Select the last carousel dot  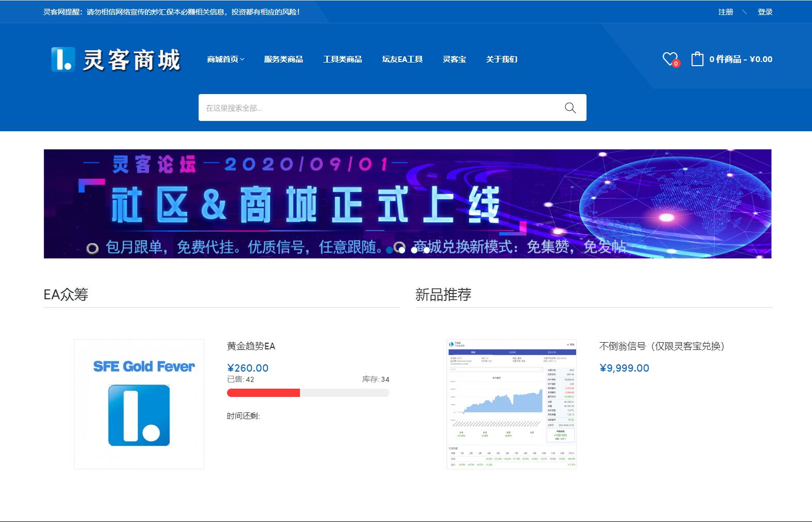[x=427, y=250]
